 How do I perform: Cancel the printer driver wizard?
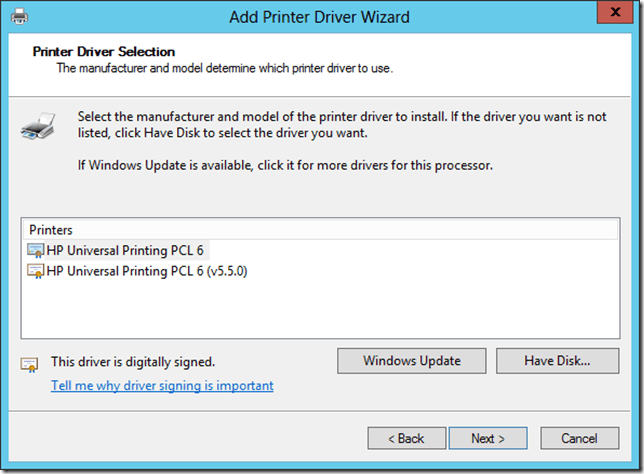tap(579, 438)
